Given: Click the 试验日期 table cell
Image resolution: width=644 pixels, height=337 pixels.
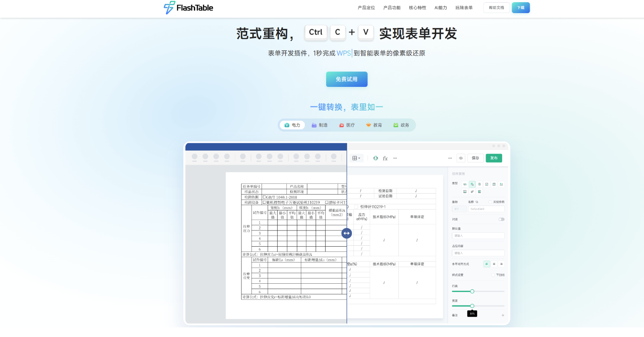Looking at the screenshot, I should click(386, 196).
